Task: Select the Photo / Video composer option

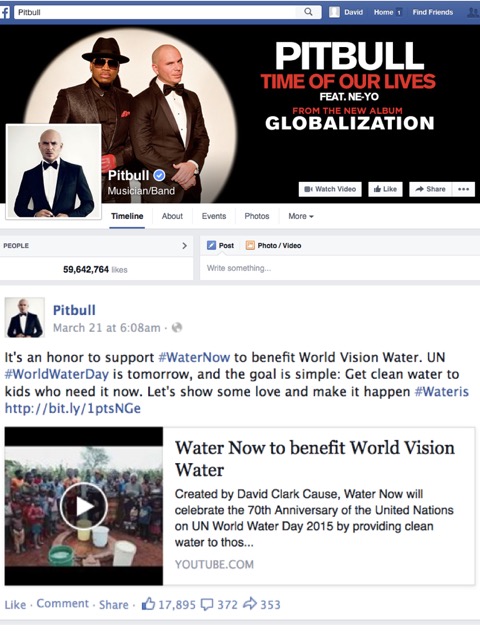Action: click(273, 245)
